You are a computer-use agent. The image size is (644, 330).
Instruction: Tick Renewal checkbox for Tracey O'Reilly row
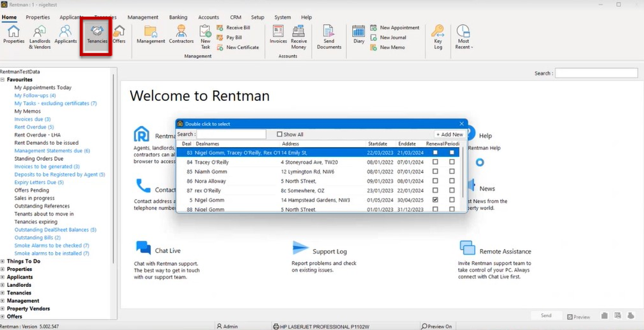435,162
